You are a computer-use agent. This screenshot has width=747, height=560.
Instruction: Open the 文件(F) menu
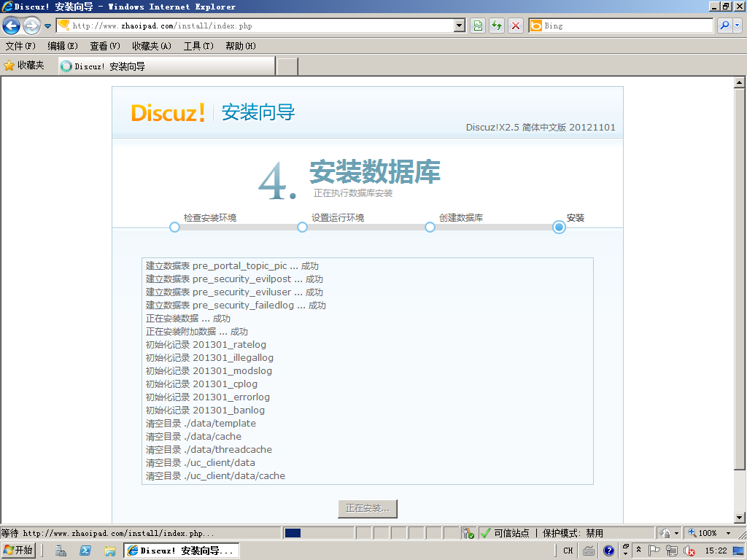(20, 46)
